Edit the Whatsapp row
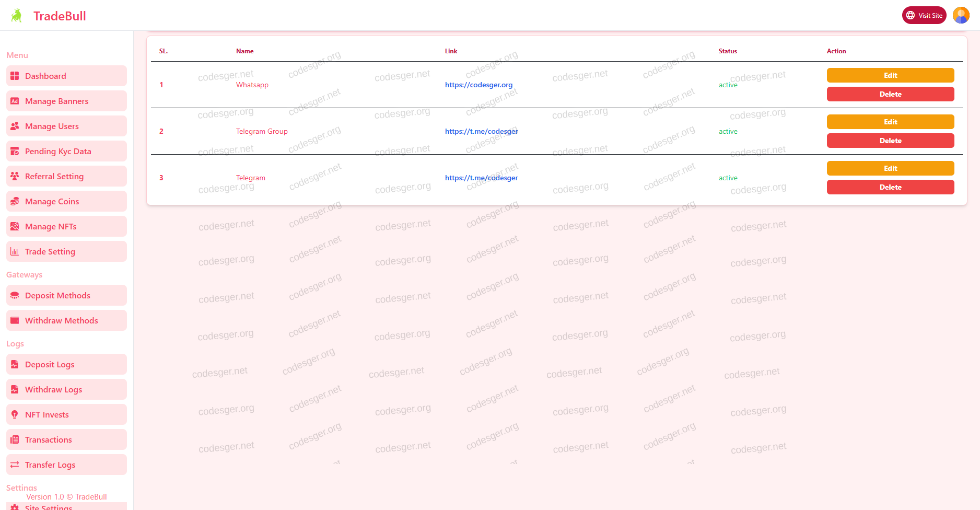This screenshot has width=980, height=510. tap(890, 76)
